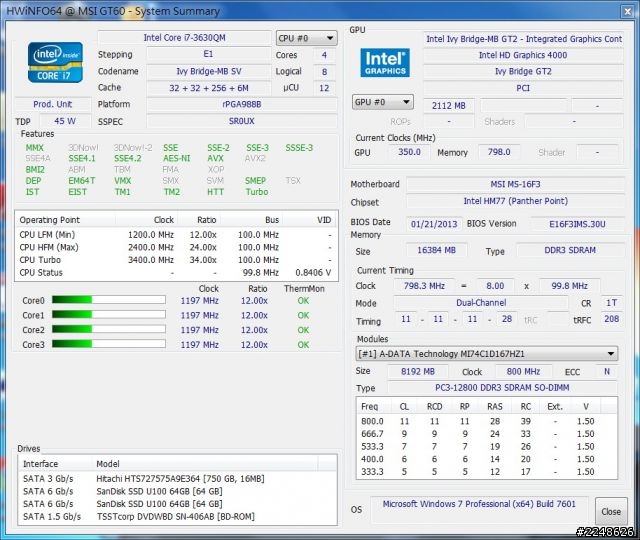640x540 pixels.
Task: Click the BIOS Date 01/21/2013 field
Action: click(434, 224)
